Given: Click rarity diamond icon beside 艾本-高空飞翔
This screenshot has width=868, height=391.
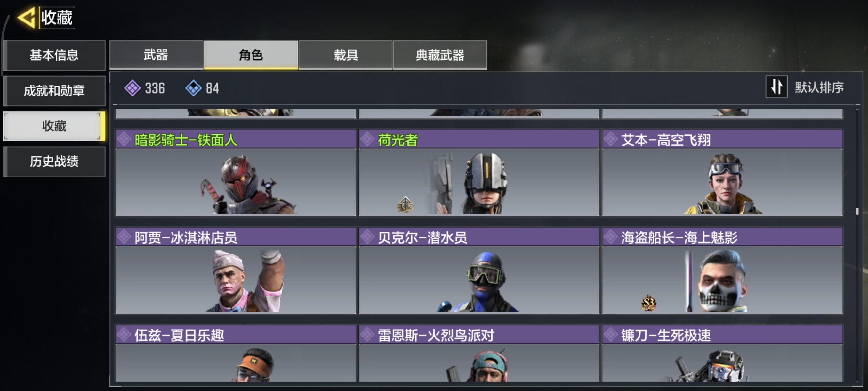Looking at the screenshot, I should 610,139.
